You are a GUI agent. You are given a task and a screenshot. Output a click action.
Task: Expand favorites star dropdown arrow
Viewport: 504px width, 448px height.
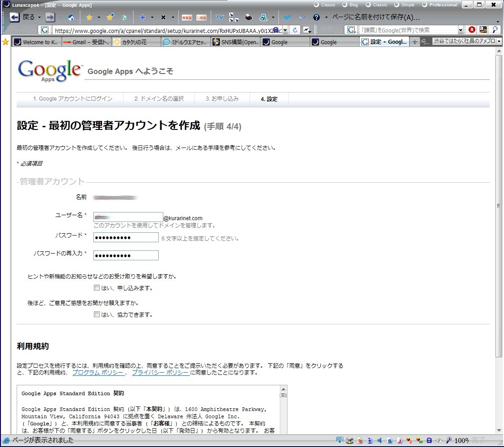(x=99, y=17)
